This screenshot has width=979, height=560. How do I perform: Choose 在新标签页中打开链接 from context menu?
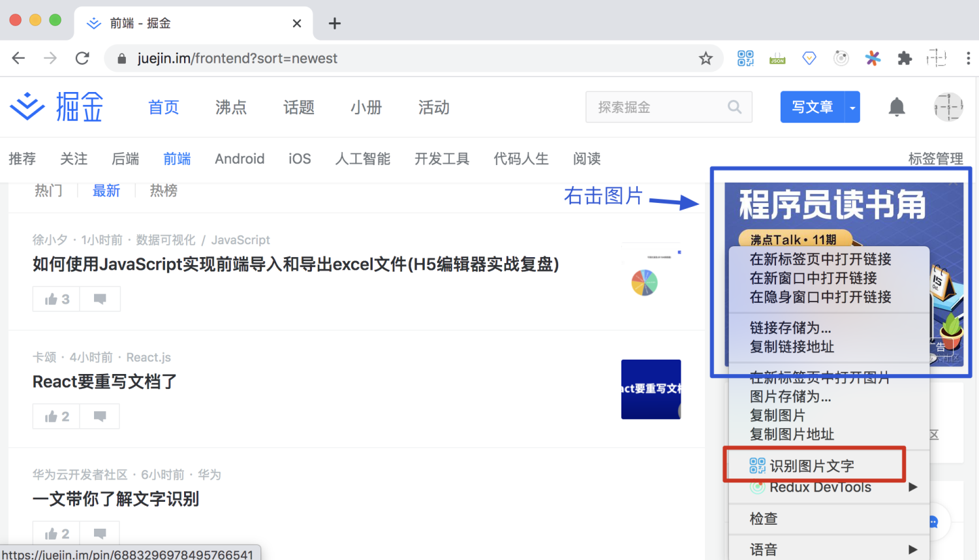(x=820, y=259)
